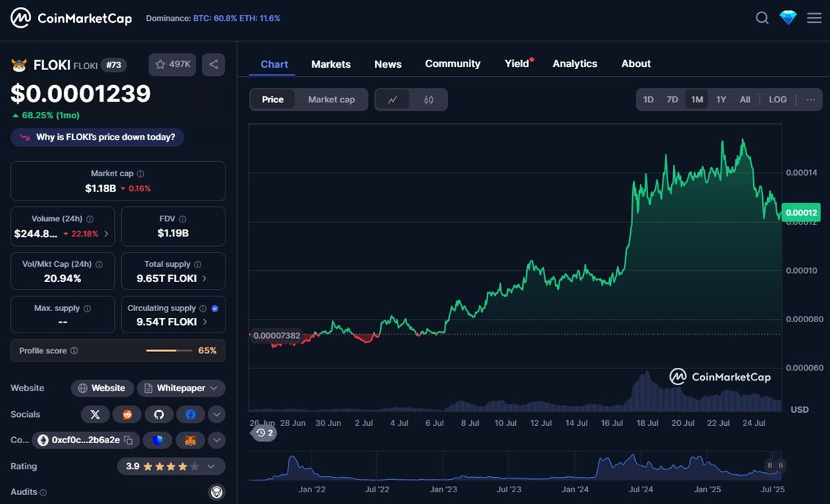Click the Volume (24h) info icon
830x504 pixels.
[x=90, y=218]
